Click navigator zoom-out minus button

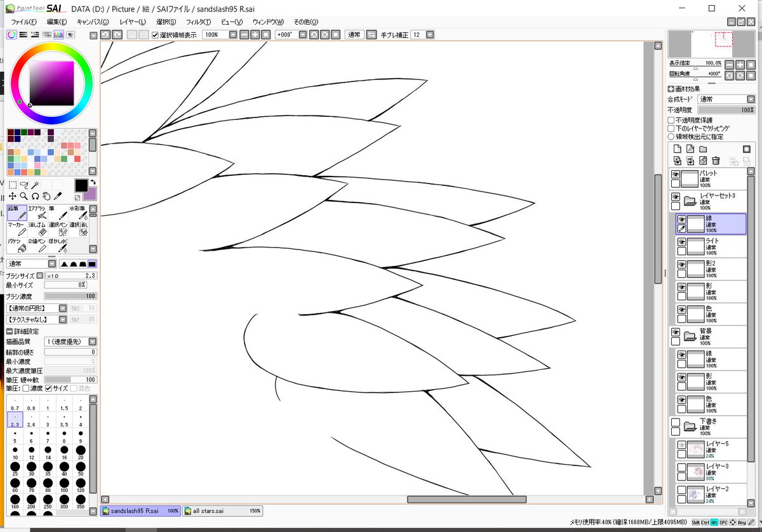click(730, 65)
